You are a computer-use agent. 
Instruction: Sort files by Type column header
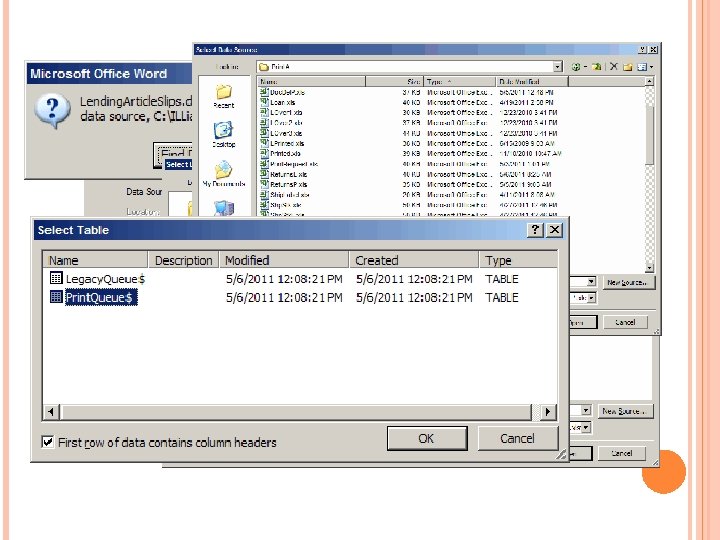[460, 81]
